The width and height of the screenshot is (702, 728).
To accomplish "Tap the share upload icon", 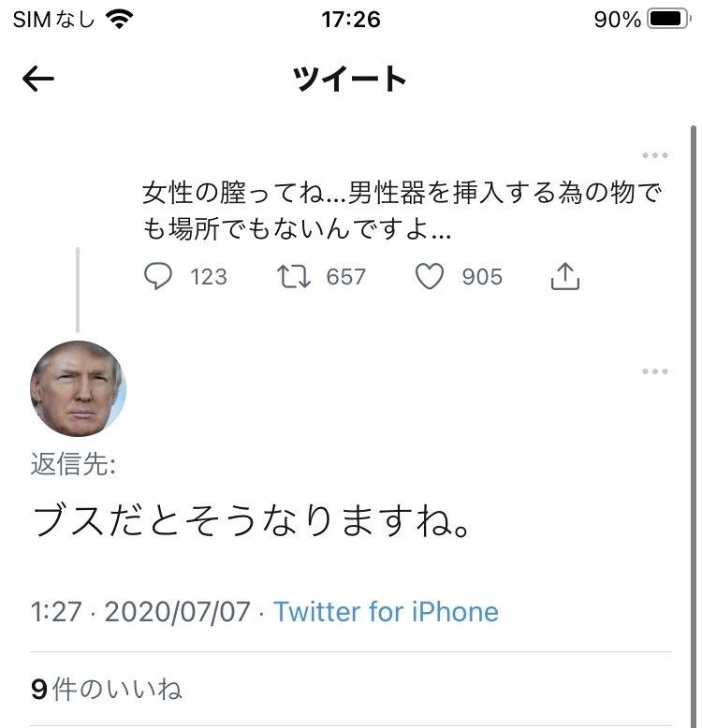I will click(565, 276).
